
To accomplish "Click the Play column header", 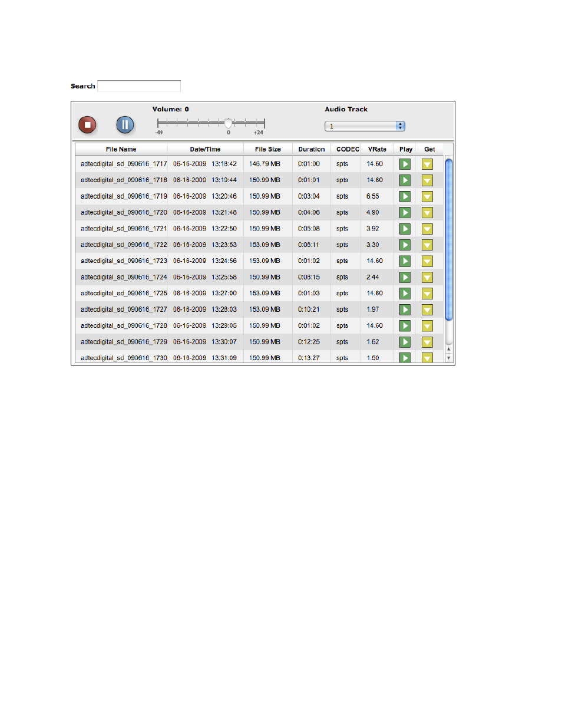I will click(x=406, y=150).
